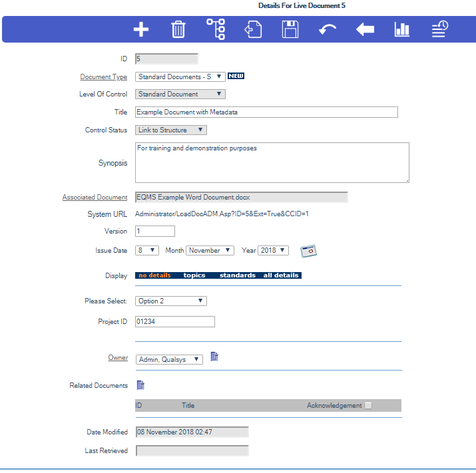The height and width of the screenshot is (473, 476).
Task: Open the Year 2018 dropdown
Action: coord(273,250)
